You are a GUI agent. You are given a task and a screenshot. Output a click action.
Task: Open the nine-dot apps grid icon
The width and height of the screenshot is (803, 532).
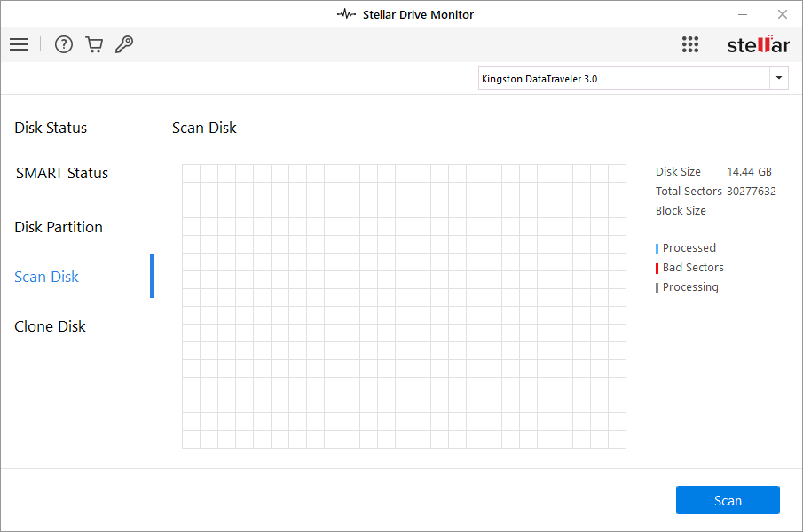click(x=690, y=44)
